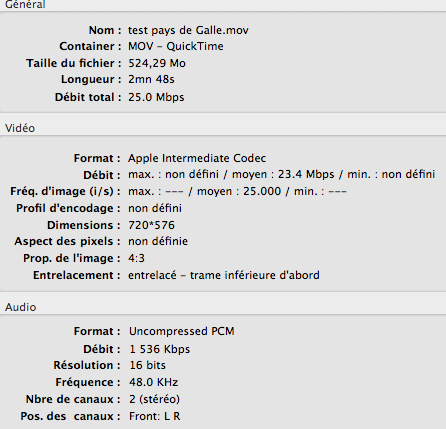Click the image proportion value '4:3'
446x429 pixels.
point(136,258)
